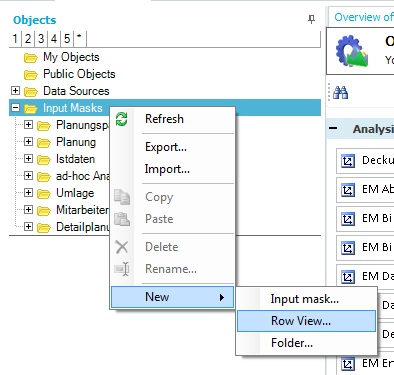Click the Detailplanu folder icon
394x375 pixels.
coord(44,228)
